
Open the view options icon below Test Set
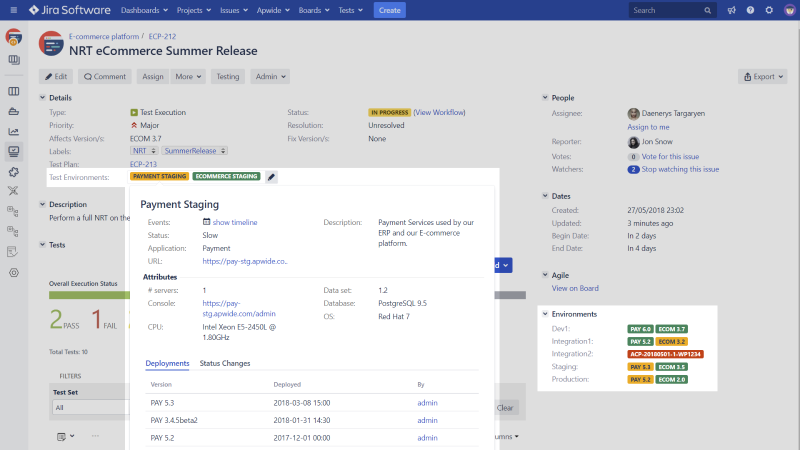[65, 437]
